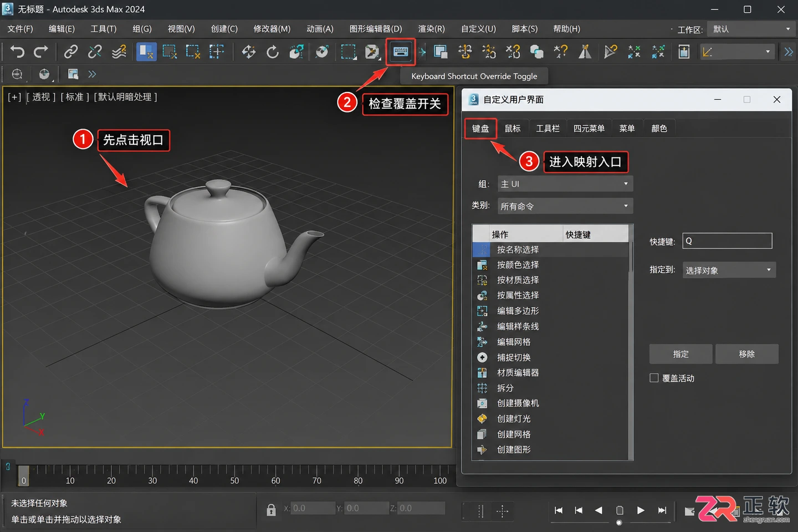Open the viewport 默认明暗处理 shading menu

coord(125,97)
